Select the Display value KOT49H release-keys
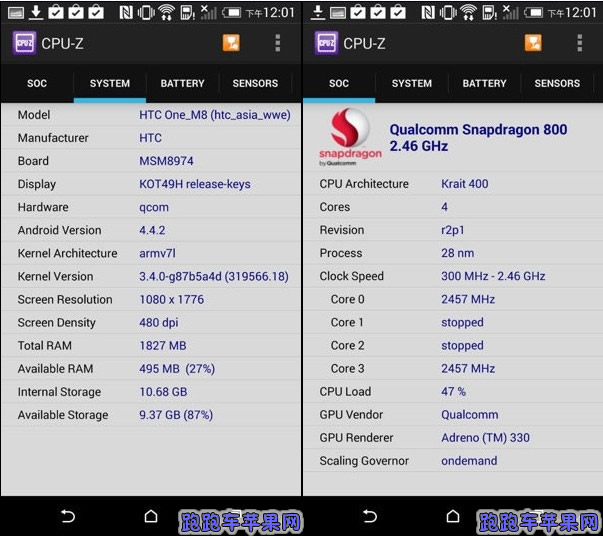Image resolution: width=603 pixels, height=536 pixels. coord(195,184)
